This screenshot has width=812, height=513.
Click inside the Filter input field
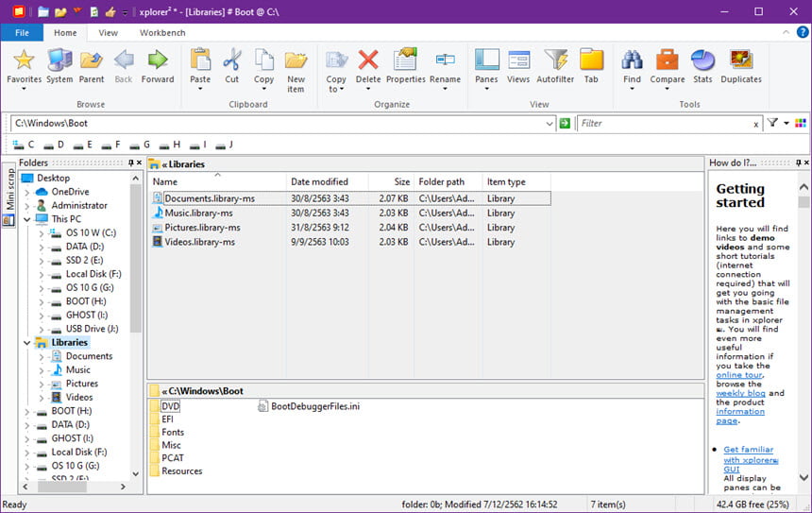[x=665, y=124]
